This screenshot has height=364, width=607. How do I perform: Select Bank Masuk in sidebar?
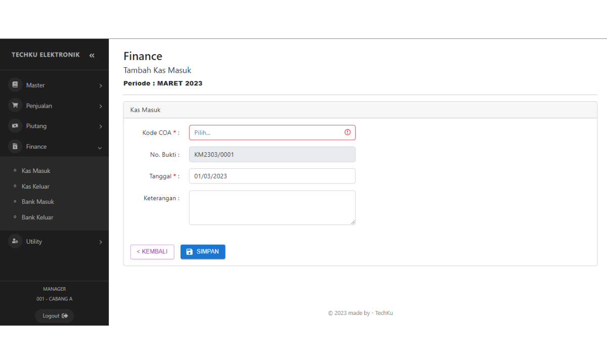[38, 202]
